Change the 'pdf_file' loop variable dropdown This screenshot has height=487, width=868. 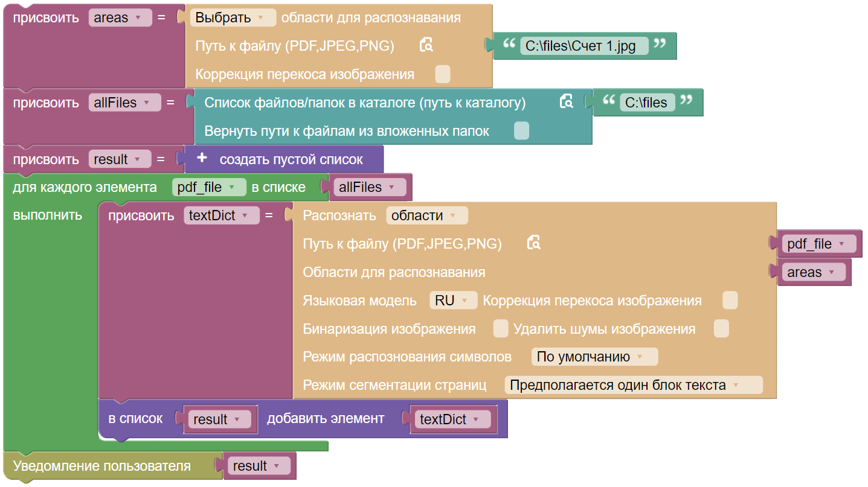(x=209, y=187)
